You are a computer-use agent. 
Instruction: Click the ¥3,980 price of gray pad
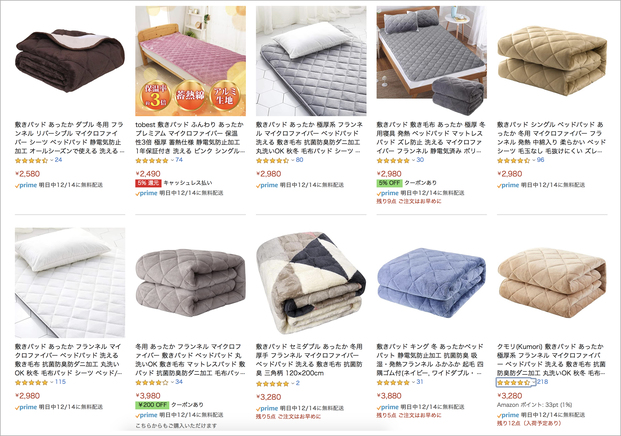[x=148, y=396]
